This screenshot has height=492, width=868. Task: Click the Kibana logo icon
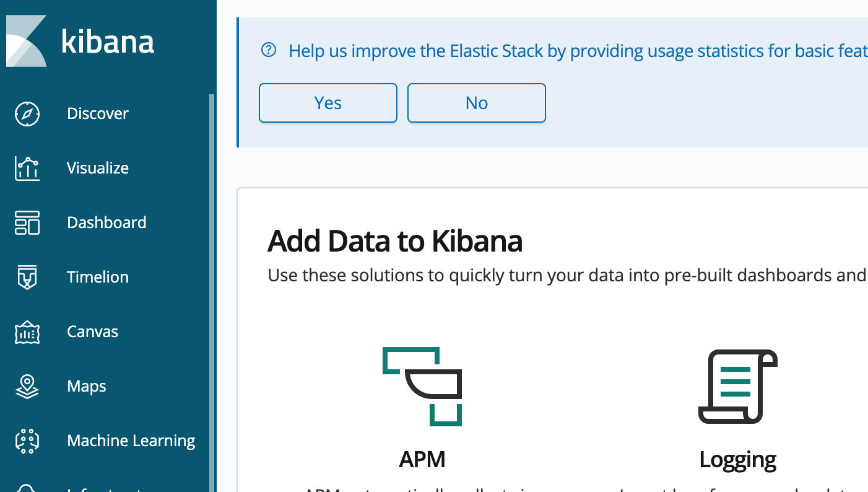pos(26,41)
